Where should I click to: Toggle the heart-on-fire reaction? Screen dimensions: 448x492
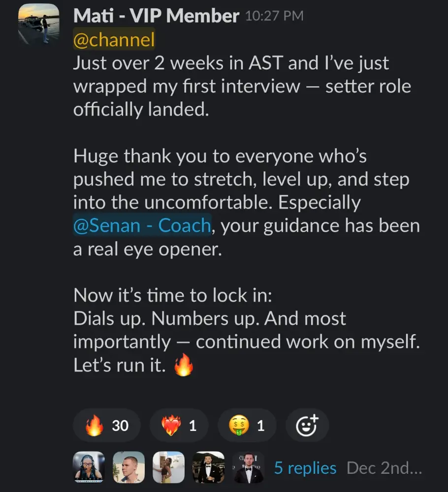click(x=179, y=425)
